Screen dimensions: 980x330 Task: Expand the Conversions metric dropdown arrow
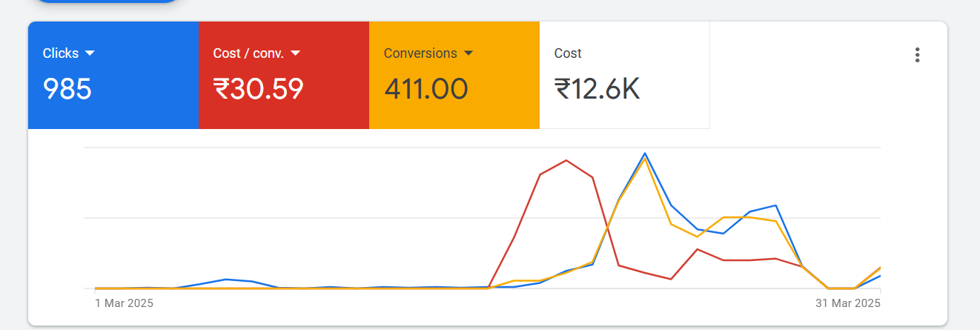(469, 53)
